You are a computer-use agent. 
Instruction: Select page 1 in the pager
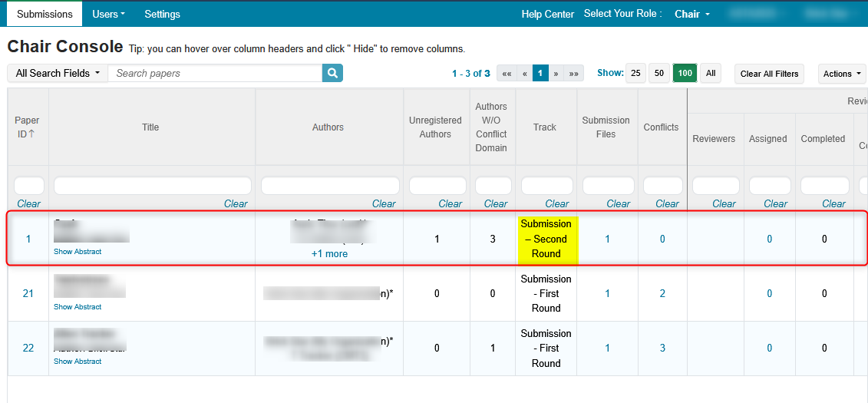[x=540, y=73]
